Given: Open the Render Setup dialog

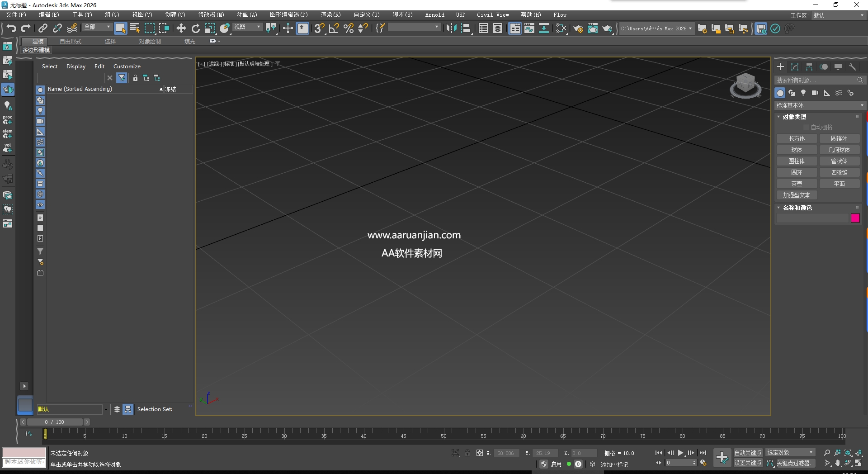Looking at the screenshot, I should 578,28.
